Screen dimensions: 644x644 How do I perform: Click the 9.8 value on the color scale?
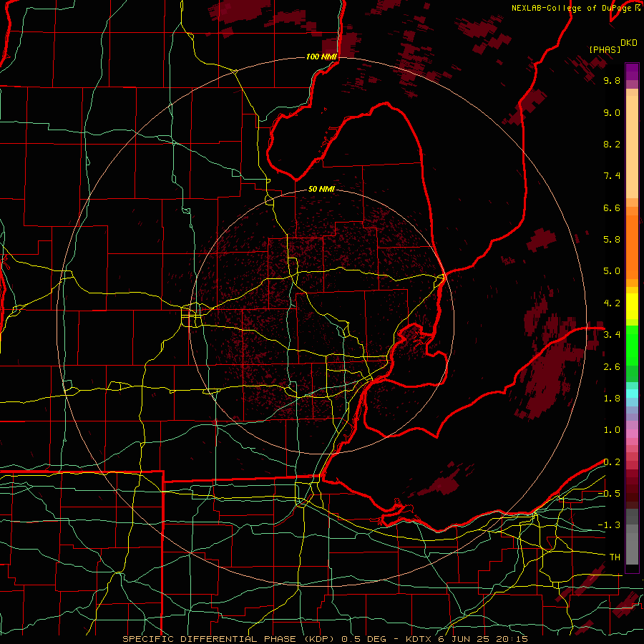pyautogui.click(x=612, y=81)
